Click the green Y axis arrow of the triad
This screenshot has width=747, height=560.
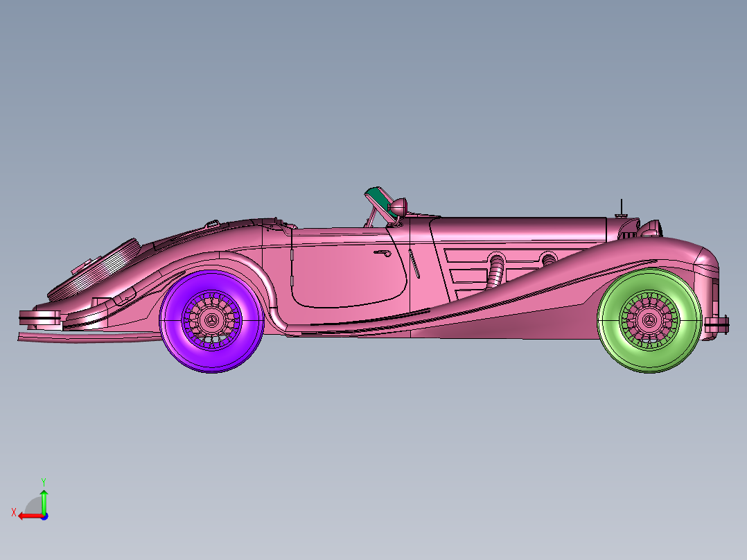(x=44, y=501)
